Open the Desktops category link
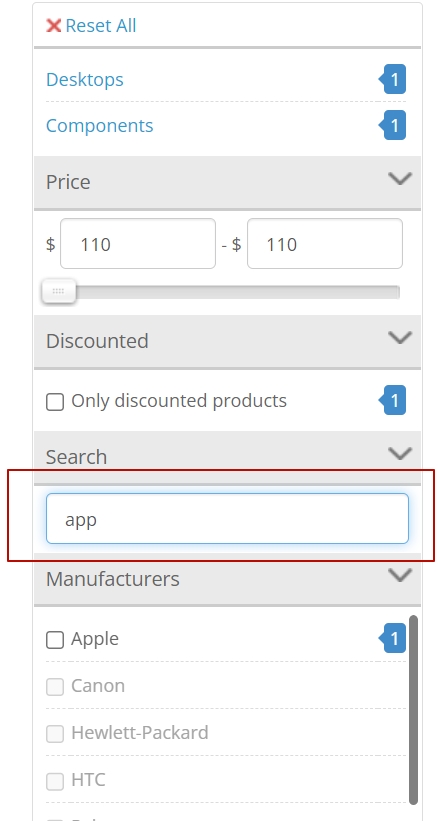The width and height of the screenshot is (438, 821). (x=85, y=80)
